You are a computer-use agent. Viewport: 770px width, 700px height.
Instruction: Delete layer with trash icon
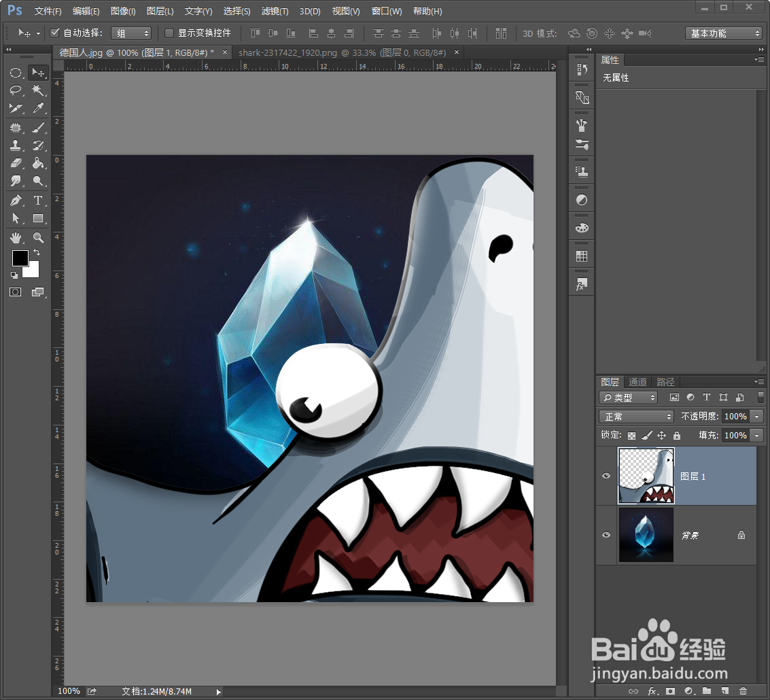(743, 691)
